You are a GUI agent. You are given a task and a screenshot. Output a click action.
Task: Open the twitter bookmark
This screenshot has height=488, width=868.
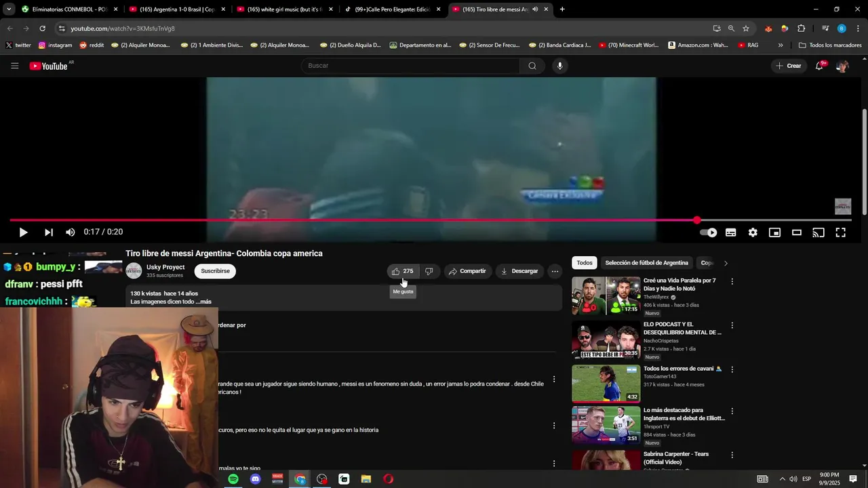18,45
